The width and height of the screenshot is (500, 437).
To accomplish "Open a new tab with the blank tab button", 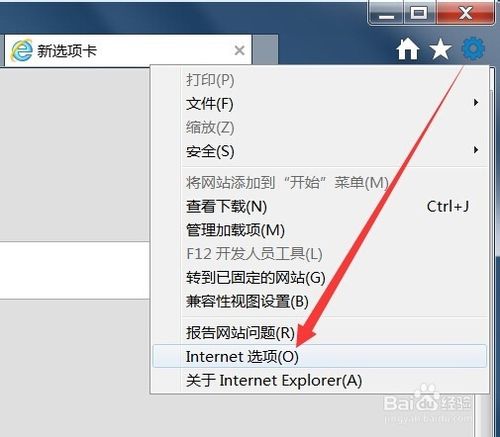I will pos(265,49).
